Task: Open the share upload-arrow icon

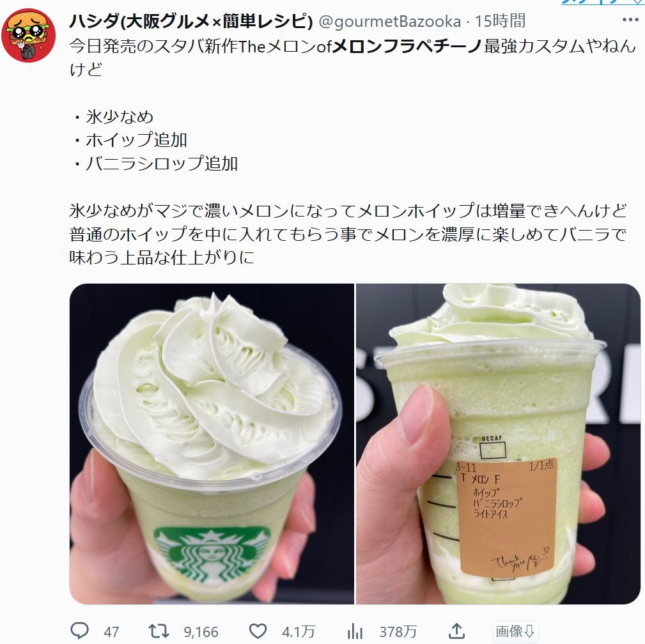Action: point(456,631)
